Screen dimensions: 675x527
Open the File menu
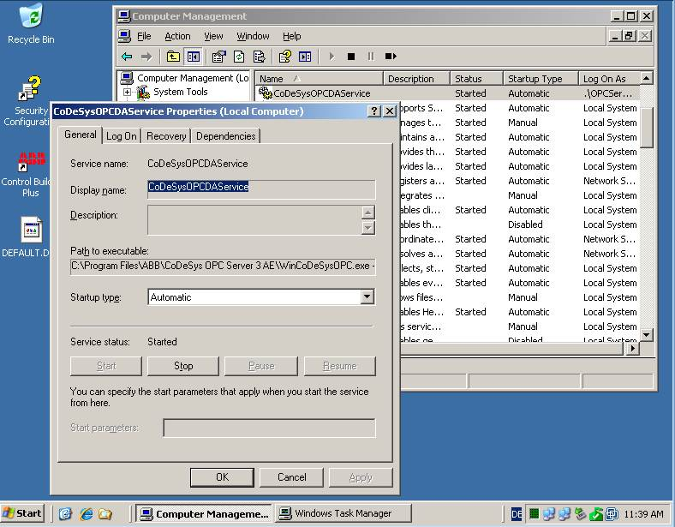click(x=144, y=36)
